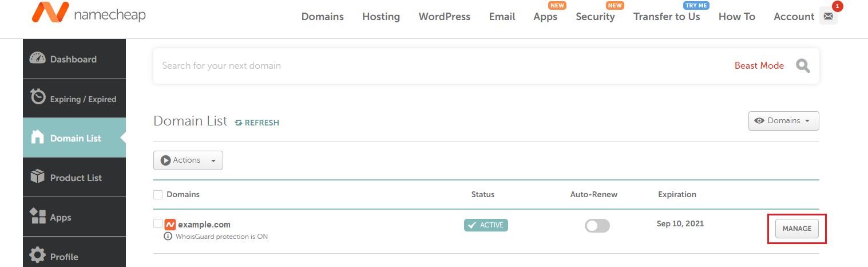The width and height of the screenshot is (868, 267).
Task: Click the Dashboard gauge icon in sidebar
Action: [37, 59]
